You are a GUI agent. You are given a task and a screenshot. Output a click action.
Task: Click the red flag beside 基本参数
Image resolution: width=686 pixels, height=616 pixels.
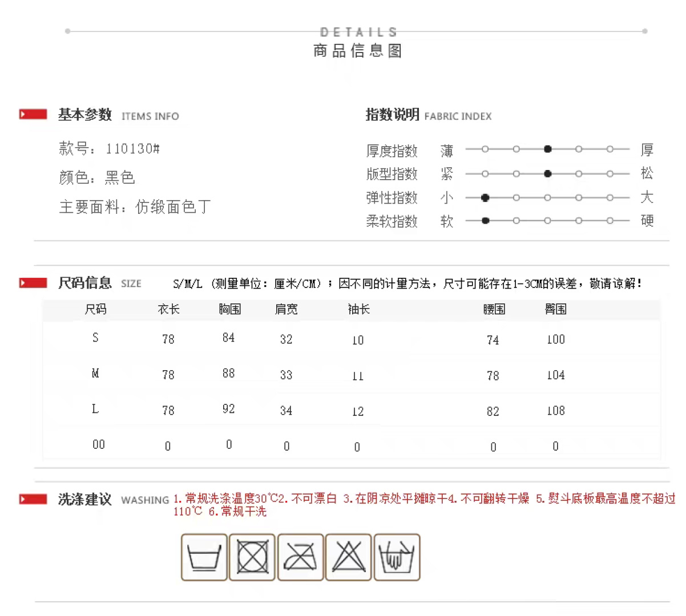tap(33, 115)
